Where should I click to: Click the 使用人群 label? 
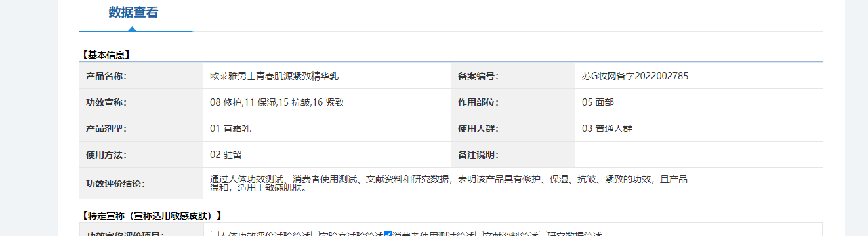click(x=478, y=128)
